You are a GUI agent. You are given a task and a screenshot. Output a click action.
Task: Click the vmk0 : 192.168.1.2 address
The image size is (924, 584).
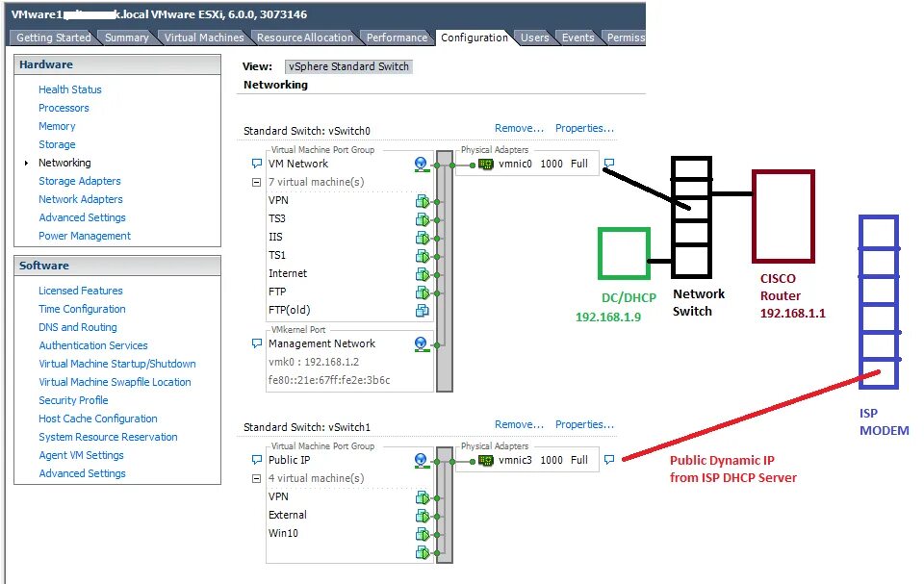pos(314,362)
